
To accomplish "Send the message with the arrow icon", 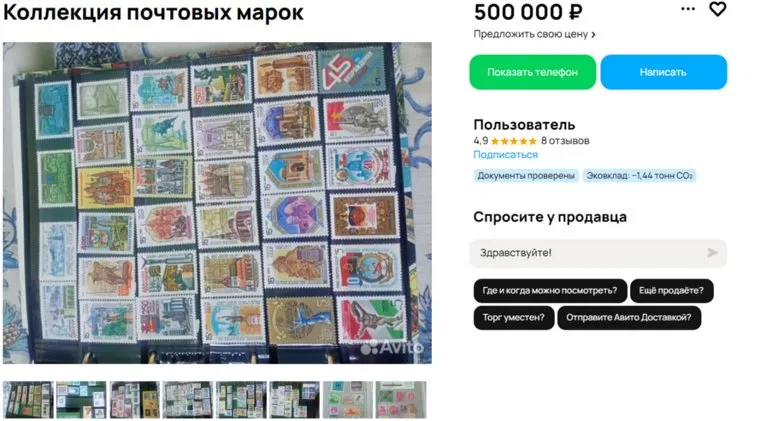I will [712, 253].
